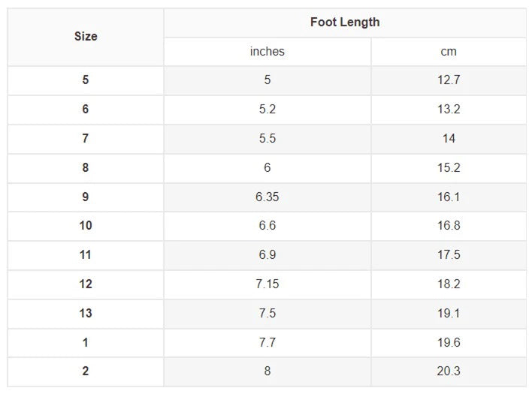Viewport: 532px width, 394px height.
Task: Click size 5 row label
Action: coord(86,80)
